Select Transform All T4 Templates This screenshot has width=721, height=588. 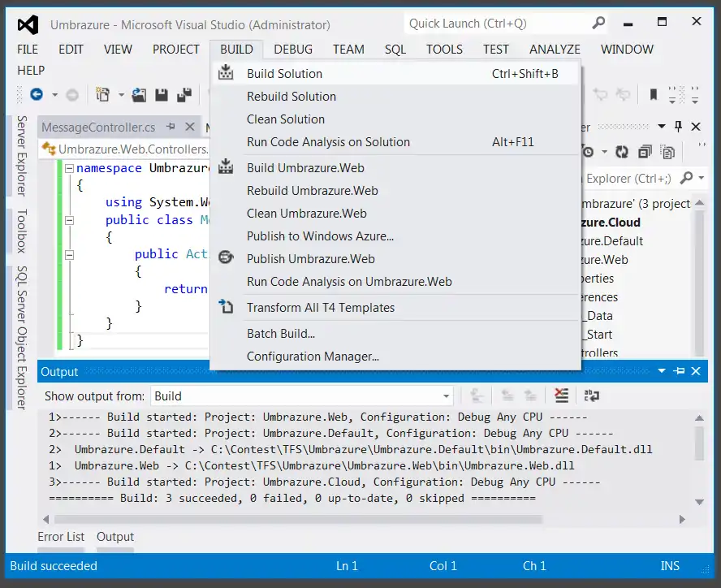click(395, 307)
